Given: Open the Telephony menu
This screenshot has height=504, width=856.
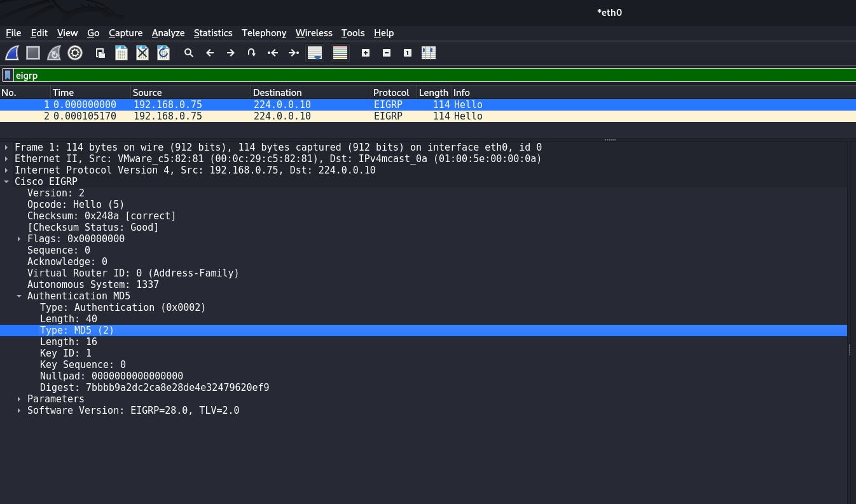Looking at the screenshot, I should (x=264, y=33).
